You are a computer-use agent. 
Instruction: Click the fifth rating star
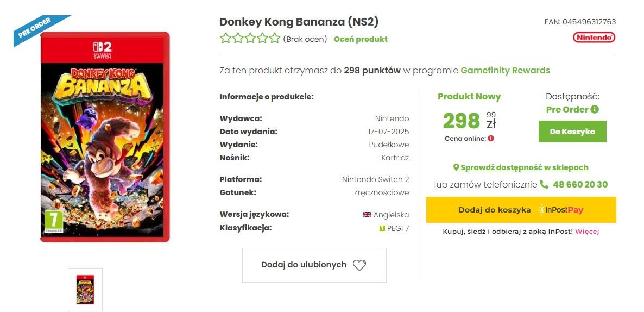pos(275,38)
